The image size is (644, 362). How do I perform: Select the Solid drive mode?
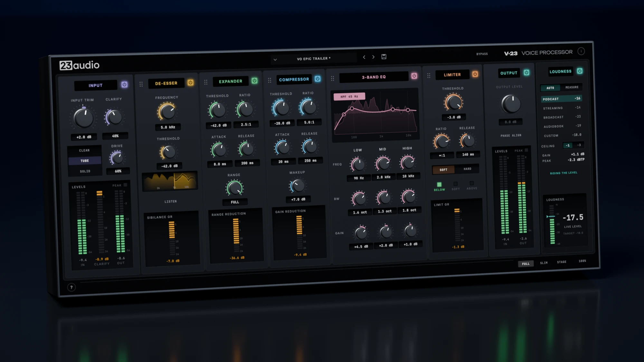tap(85, 171)
